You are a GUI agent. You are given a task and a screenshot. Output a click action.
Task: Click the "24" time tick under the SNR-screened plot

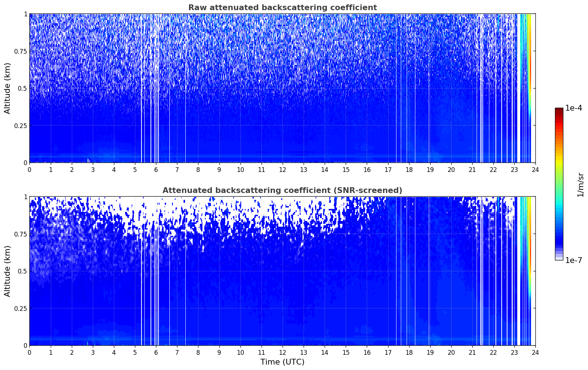(x=535, y=352)
